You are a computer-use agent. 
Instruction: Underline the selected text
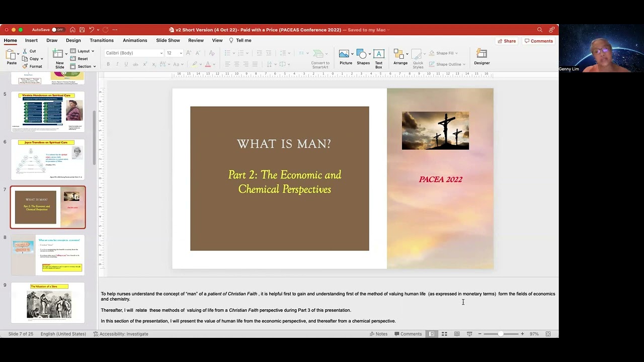126,64
